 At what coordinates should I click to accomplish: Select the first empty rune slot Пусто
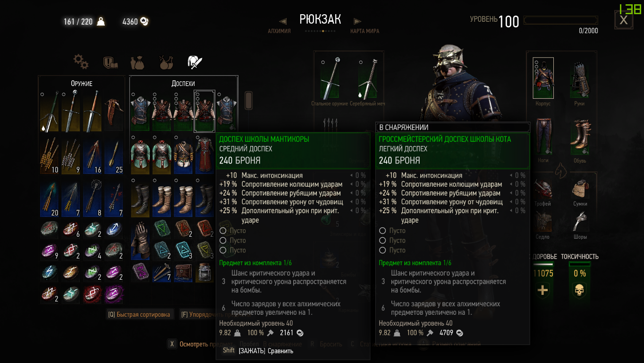pos(232,231)
